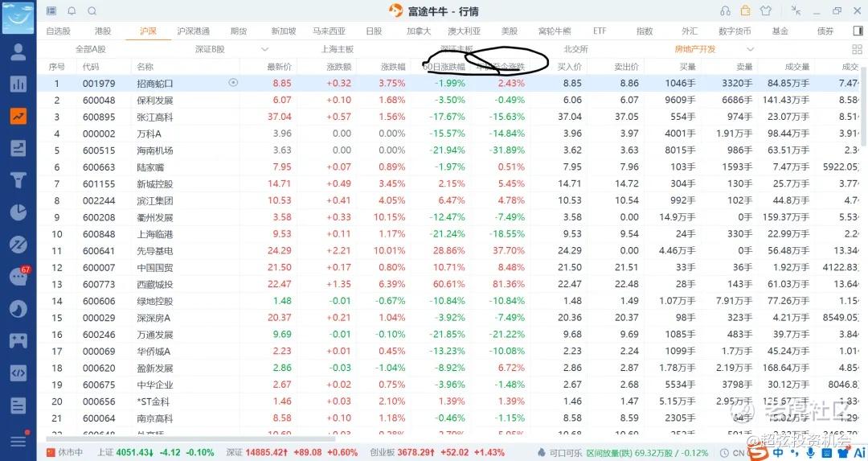Select the 北交所 filter
Viewport: 868px width, 461px height.
point(575,49)
